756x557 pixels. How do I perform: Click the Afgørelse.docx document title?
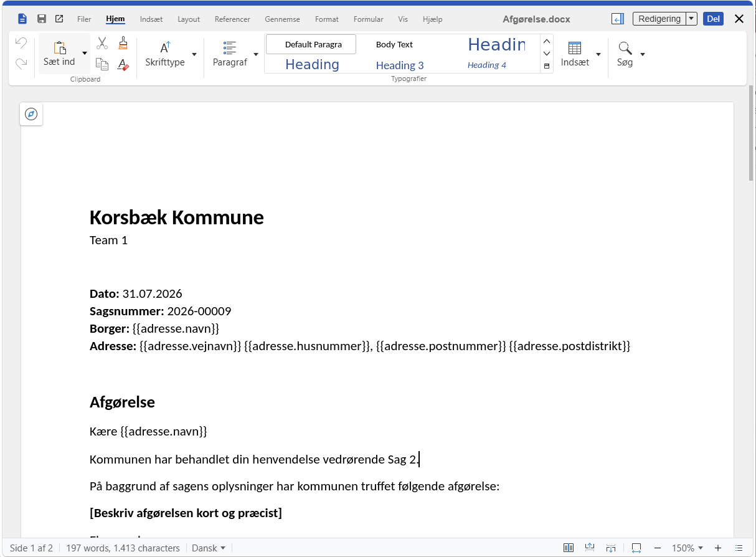[x=536, y=19]
